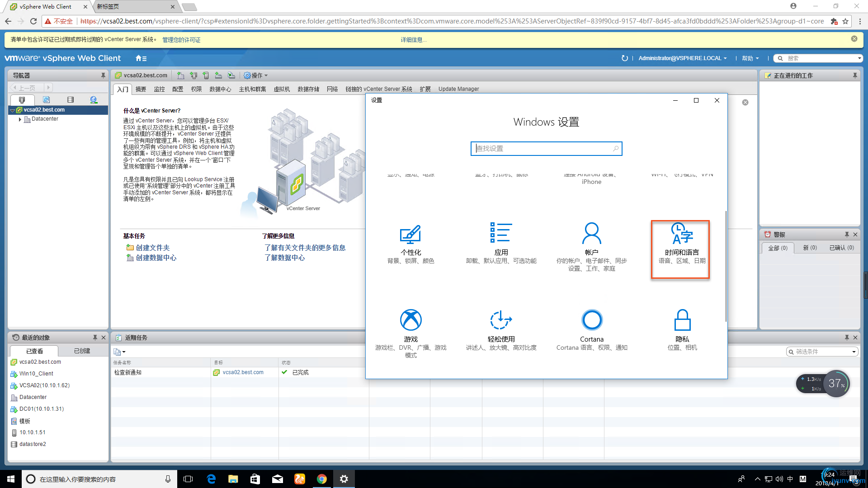This screenshot has height=488, width=868.
Task: Switch to 已创建 recent objects tab
Action: (x=82, y=351)
